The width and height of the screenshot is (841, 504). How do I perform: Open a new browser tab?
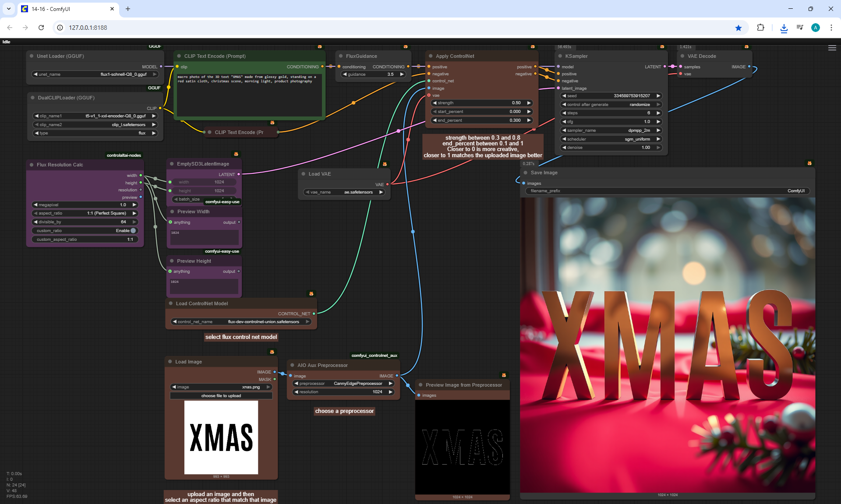click(x=128, y=9)
